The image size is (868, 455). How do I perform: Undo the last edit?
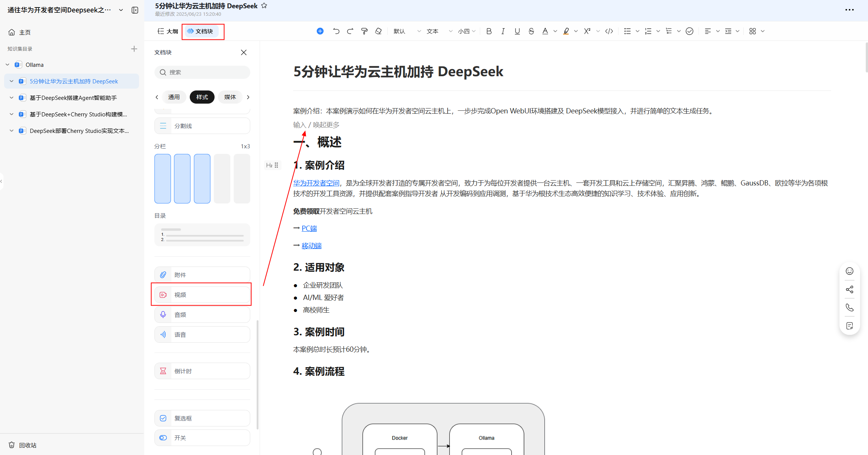coord(336,31)
